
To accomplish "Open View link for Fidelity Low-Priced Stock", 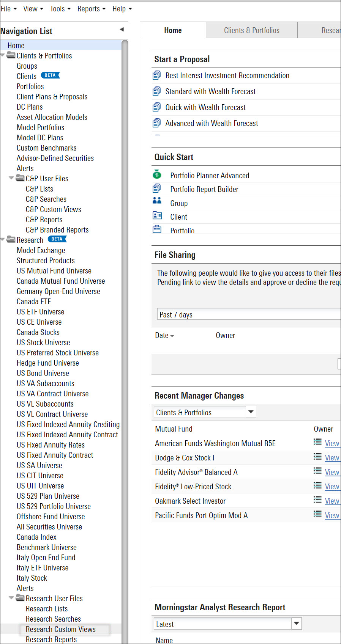I will coord(332,486).
